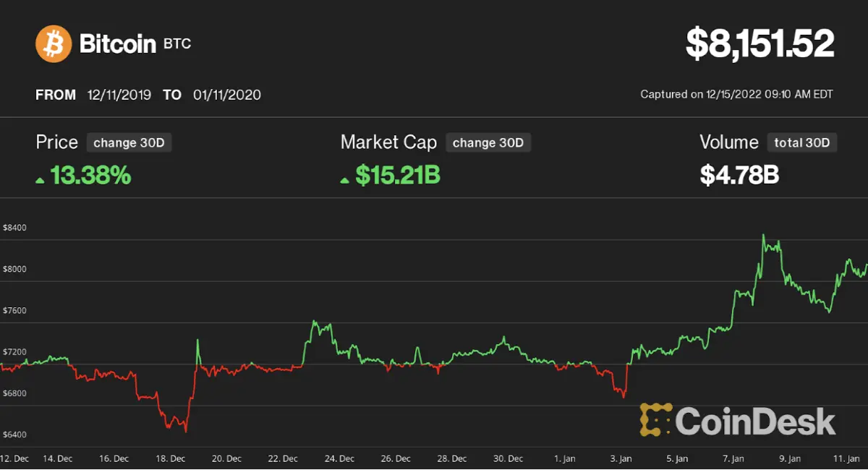
Task: Click the $4.78B volume value
Action: point(739,175)
